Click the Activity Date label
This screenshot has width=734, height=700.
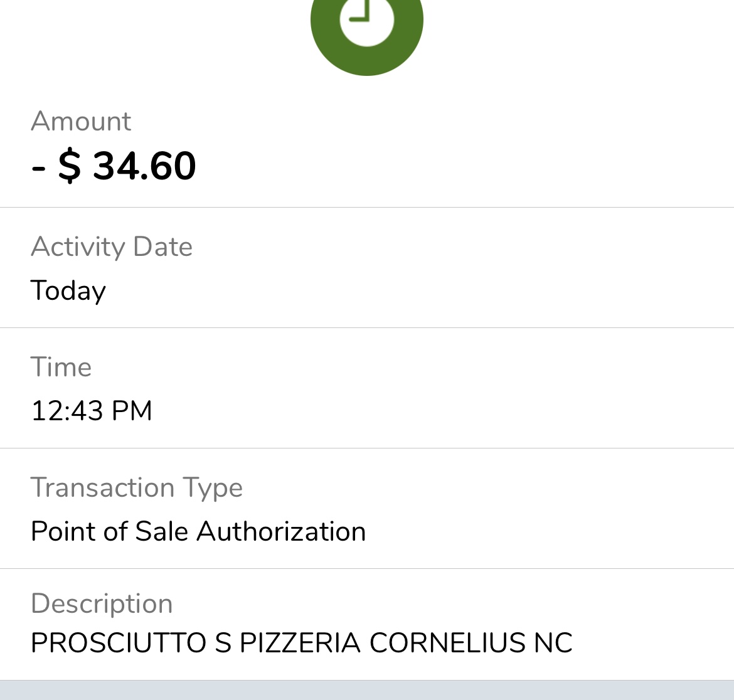111,247
